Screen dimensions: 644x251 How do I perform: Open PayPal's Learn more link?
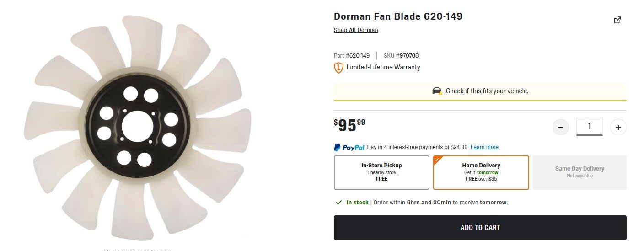coord(484,147)
